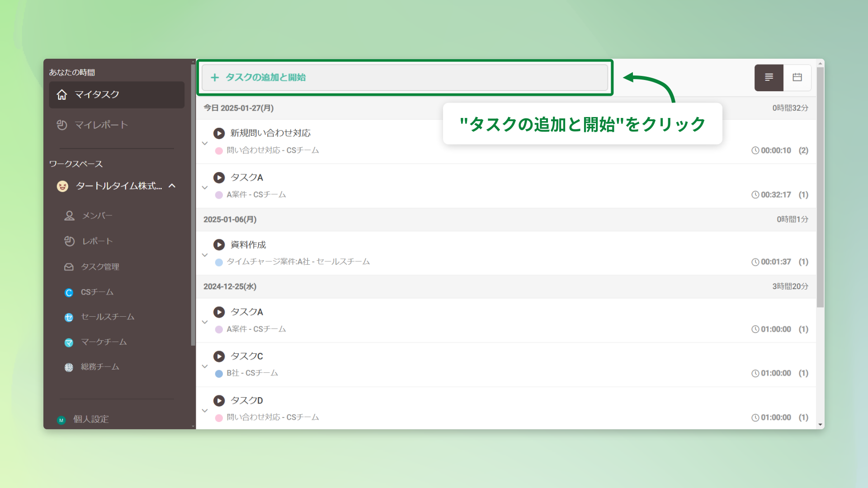Viewport: 868px width, 488px height.
Task: Switch to the calendar view icon
Action: [797, 77]
